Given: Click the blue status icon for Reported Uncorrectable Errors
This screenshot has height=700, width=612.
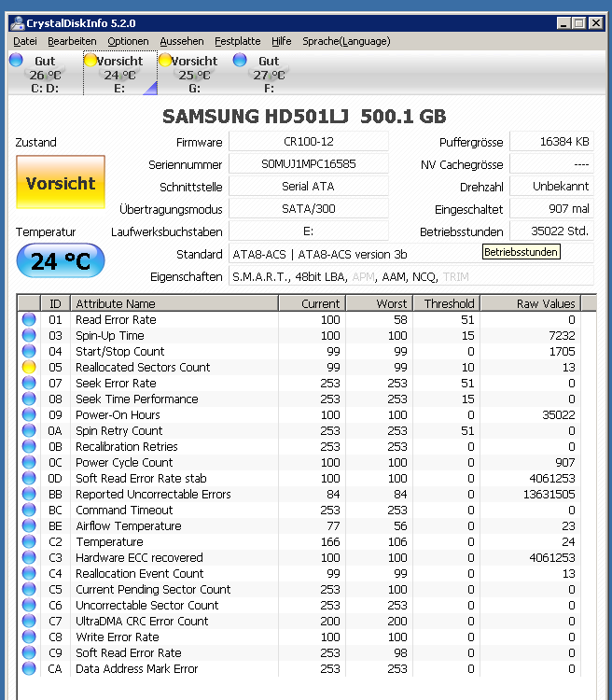Looking at the screenshot, I should tap(29, 494).
